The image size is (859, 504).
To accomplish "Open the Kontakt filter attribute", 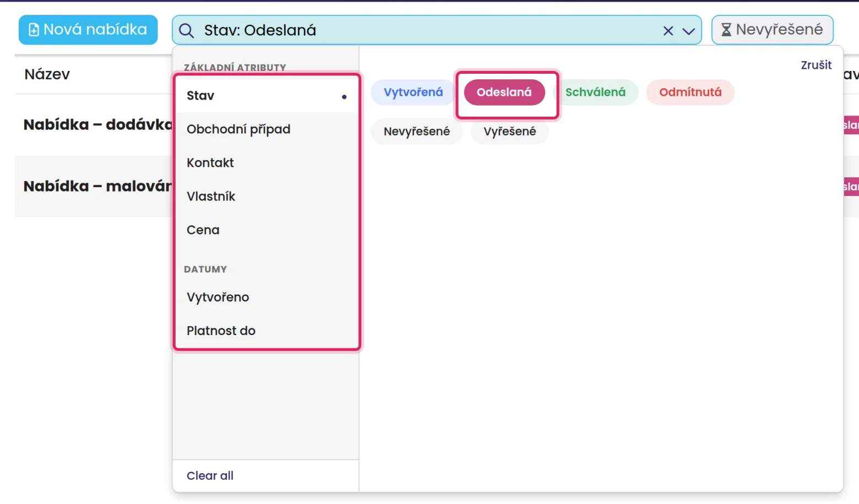I will point(267,163).
